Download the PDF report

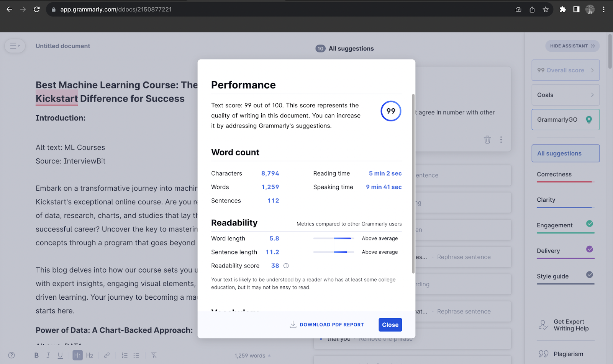coord(327,325)
